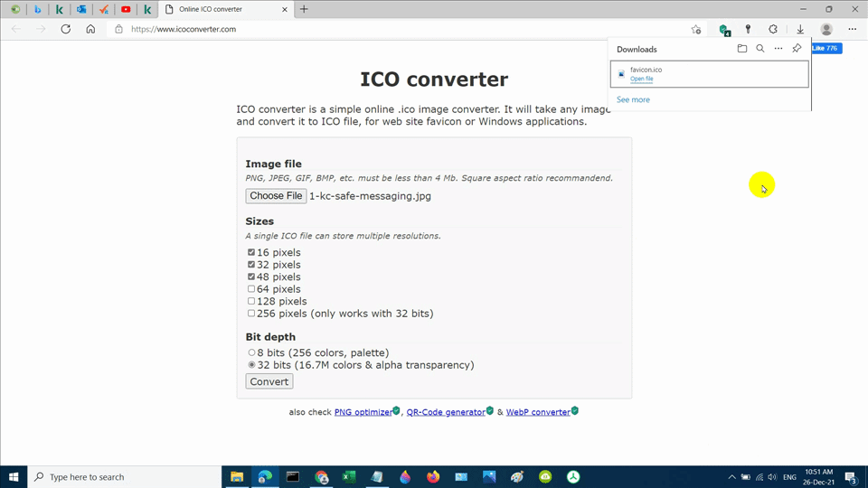The image size is (868, 488).
Task: Select 8 bits bit depth
Action: click(x=252, y=352)
